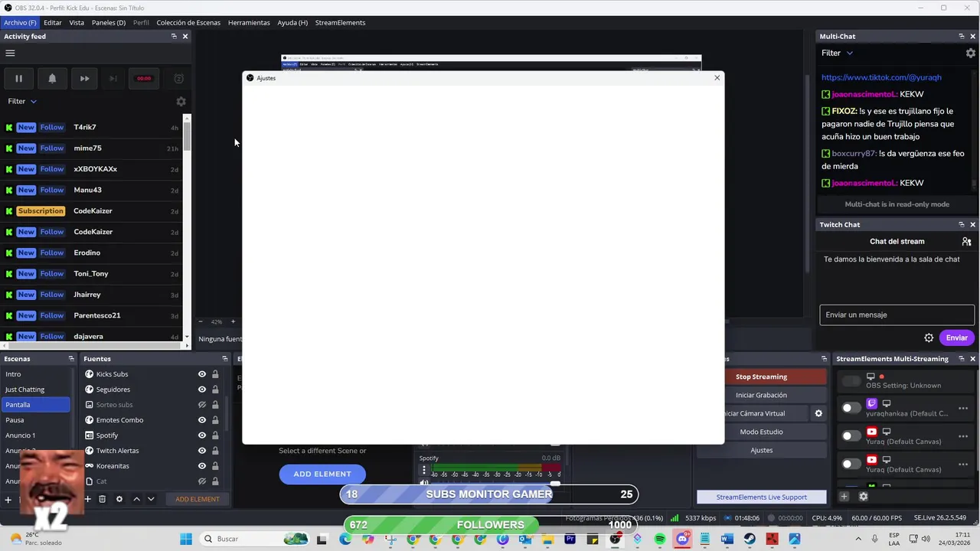Open the Twitch Chat users list icon
Screen dimensions: 980x551
coord(966,241)
